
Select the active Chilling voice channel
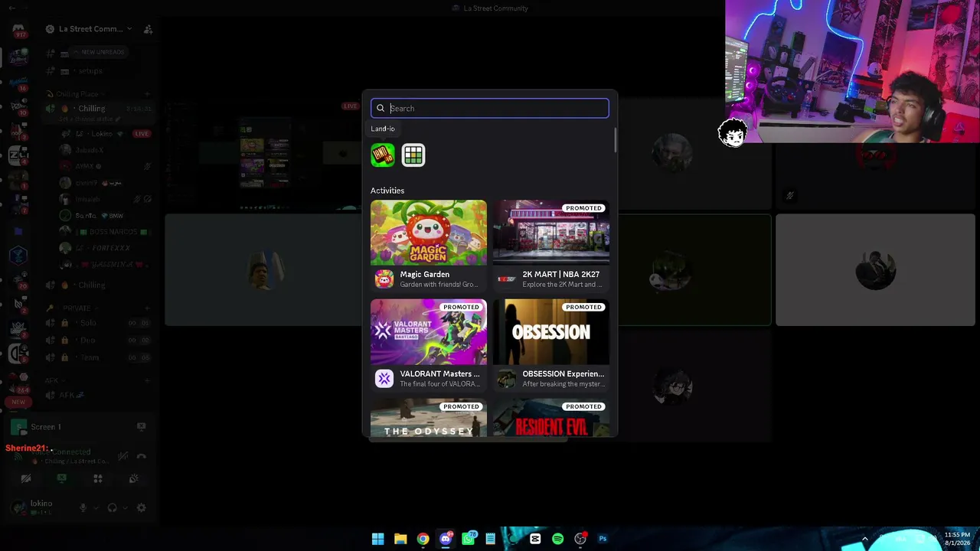[98, 109]
